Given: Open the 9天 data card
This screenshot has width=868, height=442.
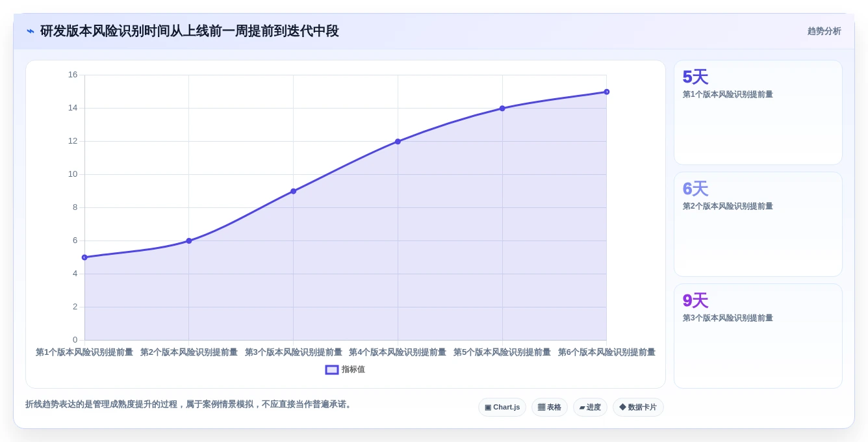Looking at the screenshot, I should pos(758,336).
